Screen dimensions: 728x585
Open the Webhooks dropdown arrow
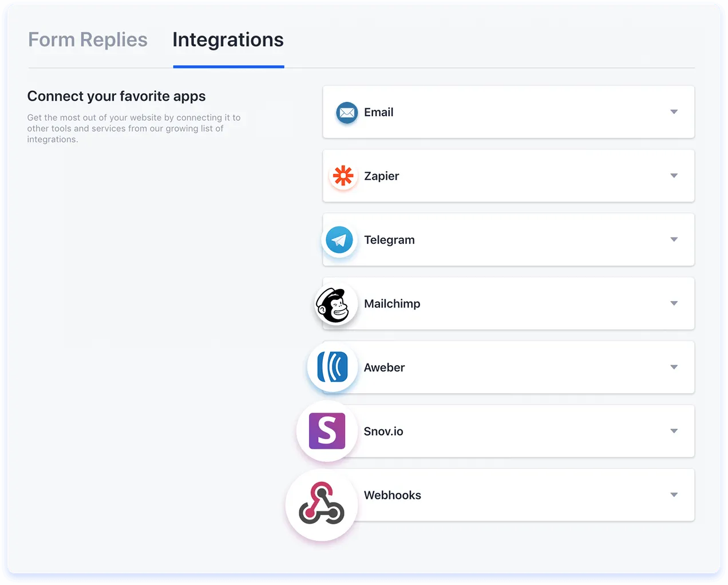point(674,495)
